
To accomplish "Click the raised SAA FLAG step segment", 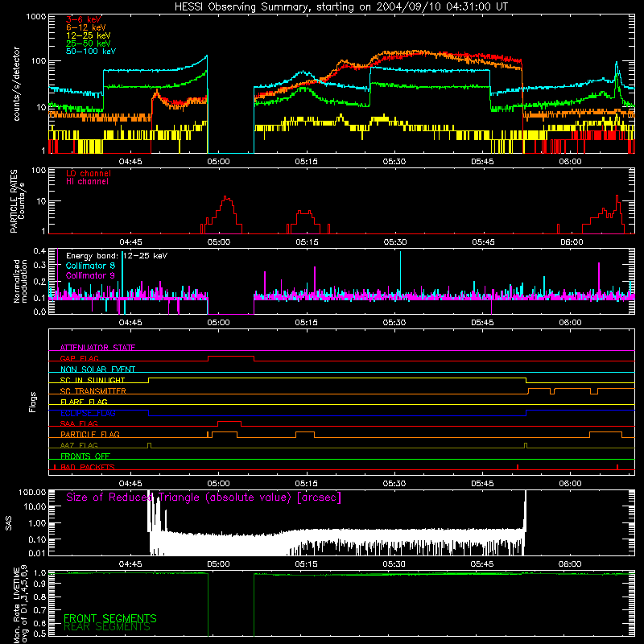I will tap(229, 421).
